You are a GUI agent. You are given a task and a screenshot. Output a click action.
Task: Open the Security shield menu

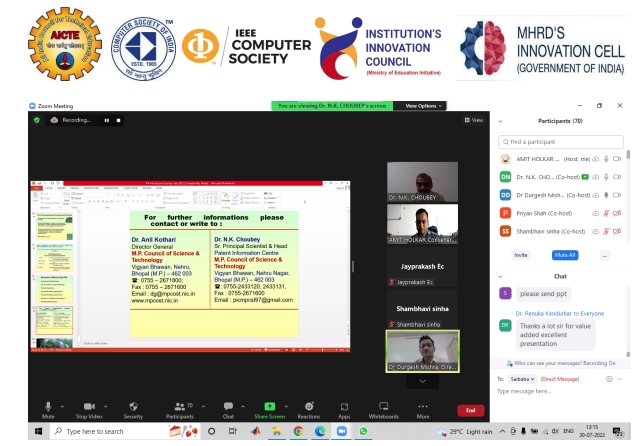[133, 410]
